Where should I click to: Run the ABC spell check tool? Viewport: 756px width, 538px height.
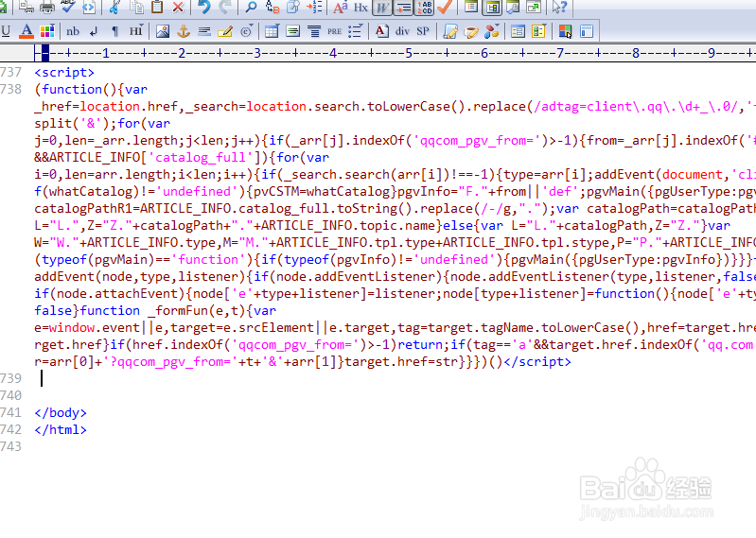click(x=68, y=7)
